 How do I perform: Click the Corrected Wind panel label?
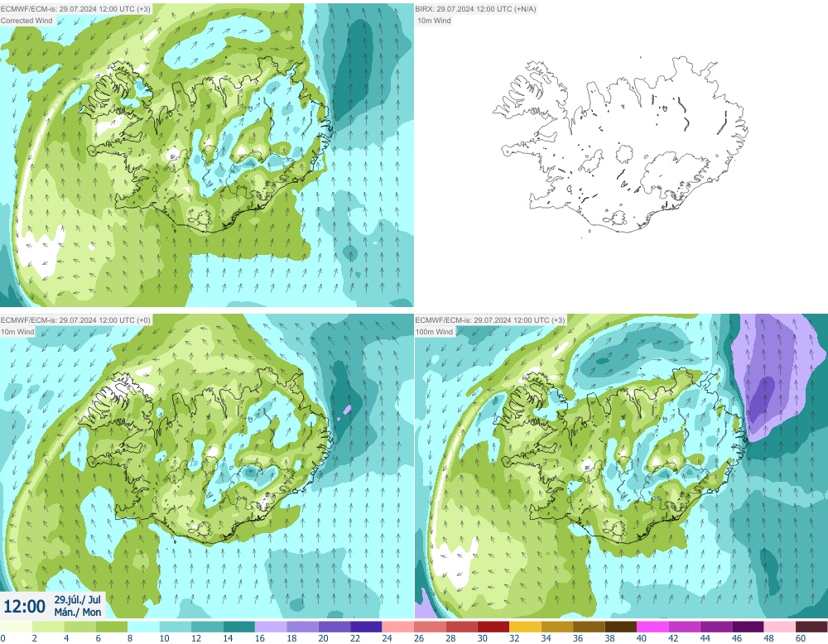point(27,21)
